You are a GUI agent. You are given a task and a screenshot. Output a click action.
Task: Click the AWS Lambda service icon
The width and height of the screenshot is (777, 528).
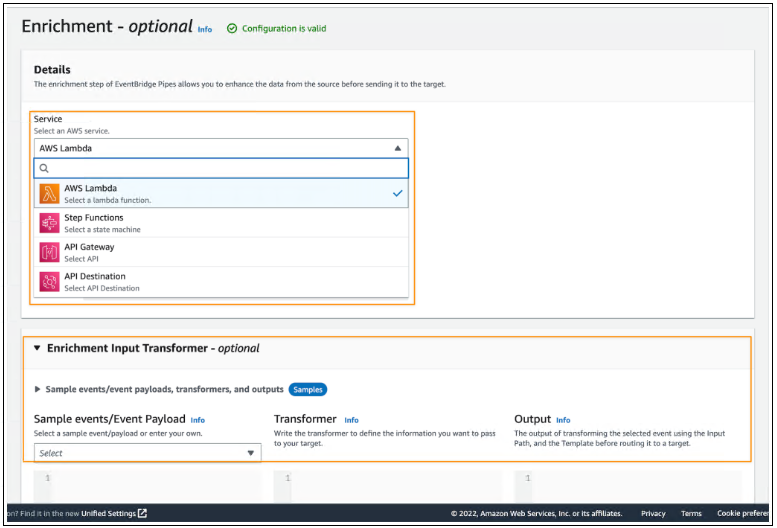click(49, 194)
